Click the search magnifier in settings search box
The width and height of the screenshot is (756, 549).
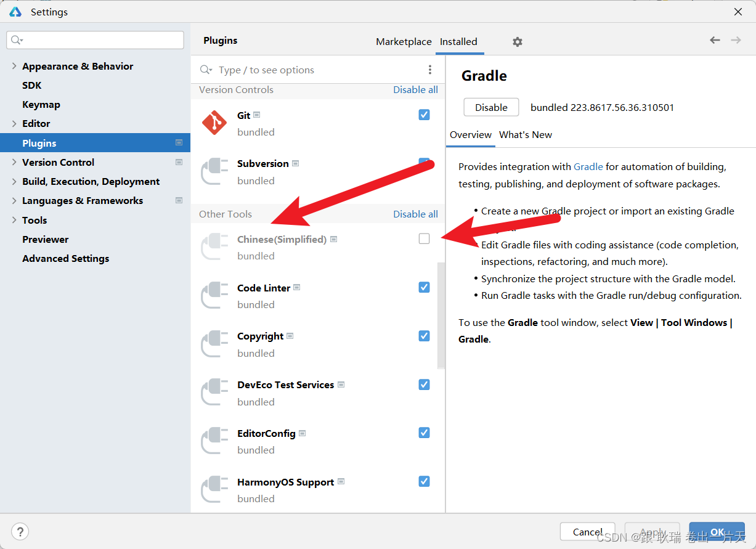pos(16,40)
